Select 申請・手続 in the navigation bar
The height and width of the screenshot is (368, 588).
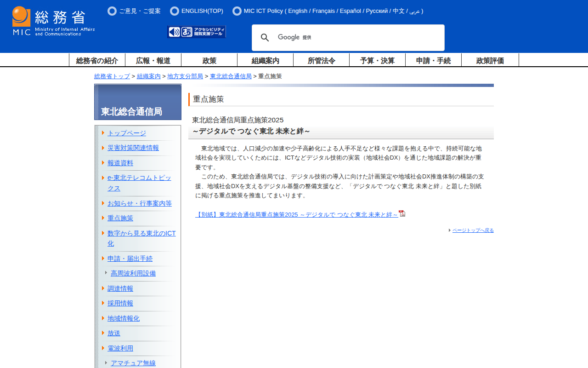(x=433, y=60)
